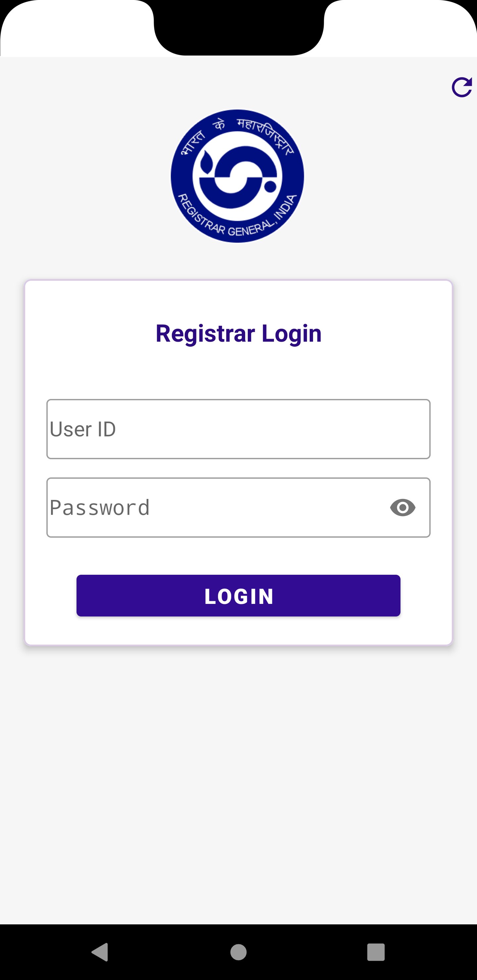View recent apps overview

point(376,952)
